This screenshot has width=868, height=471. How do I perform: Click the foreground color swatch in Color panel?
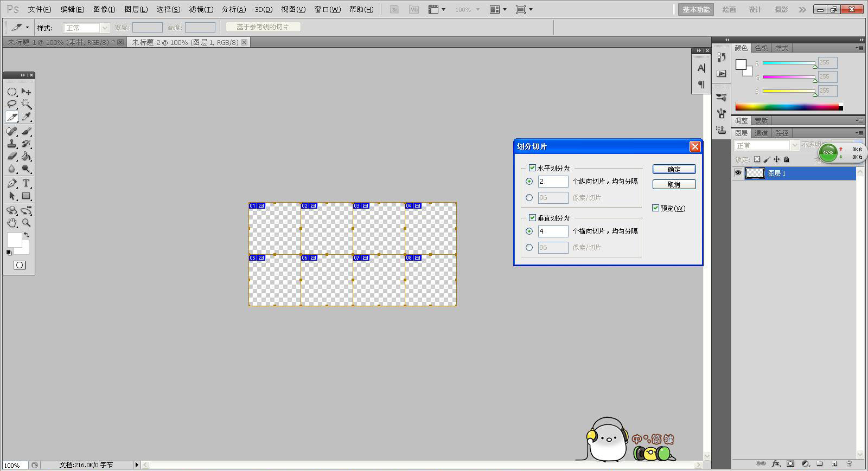pyautogui.click(x=741, y=64)
